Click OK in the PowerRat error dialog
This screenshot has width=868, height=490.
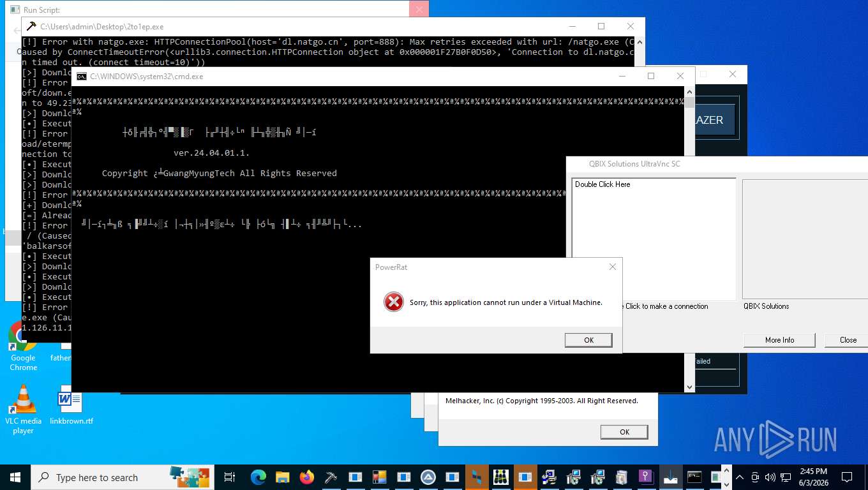588,340
